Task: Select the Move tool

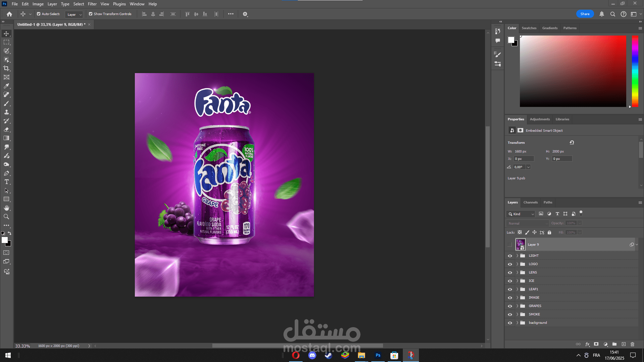Action: click(6, 34)
